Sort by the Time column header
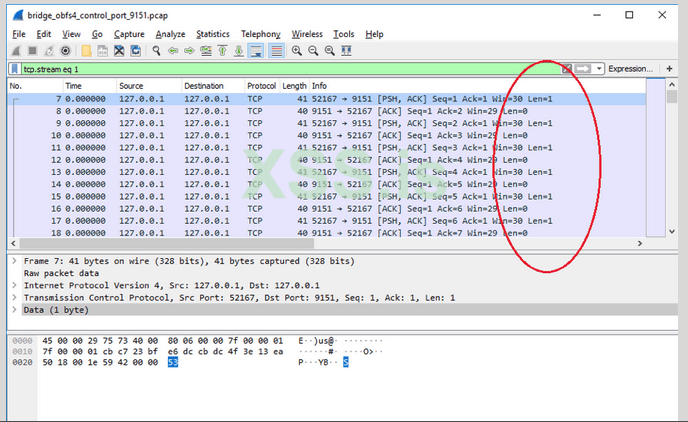 click(x=90, y=86)
